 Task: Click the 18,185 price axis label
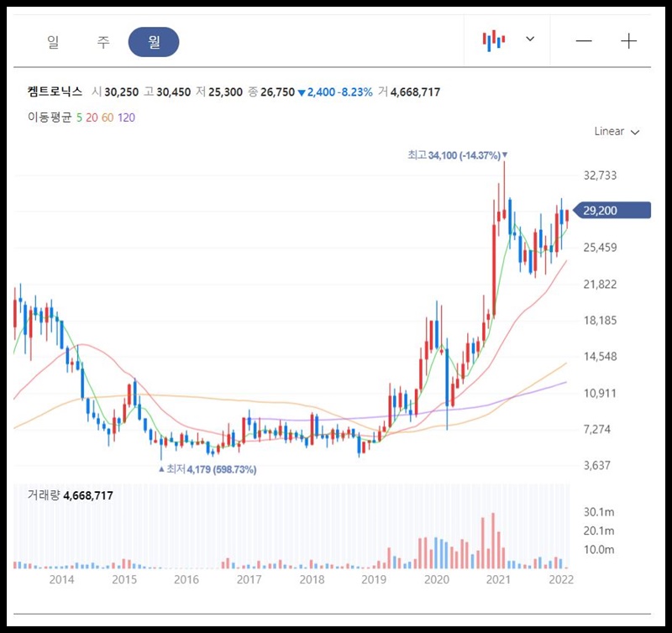pyautogui.click(x=600, y=321)
